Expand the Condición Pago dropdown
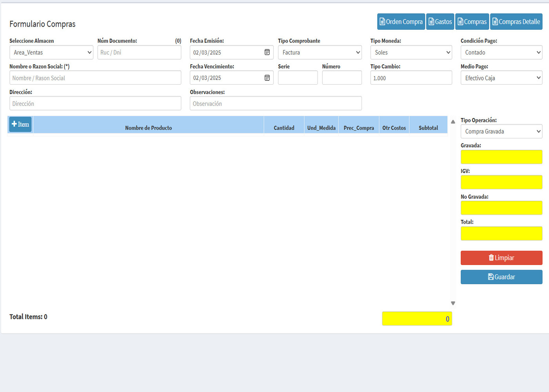The height and width of the screenshot is (392, 549). pyautogui.click(x=501, y=53)
